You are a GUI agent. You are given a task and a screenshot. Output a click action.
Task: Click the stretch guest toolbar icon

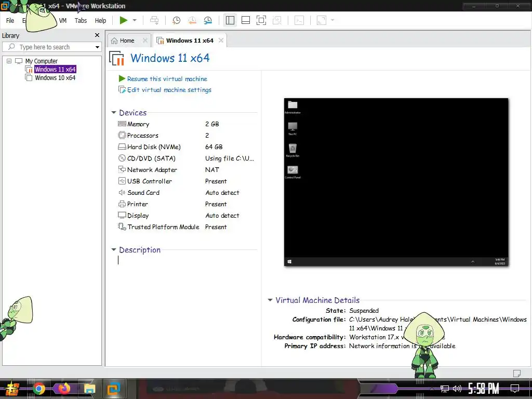(321, 20)
